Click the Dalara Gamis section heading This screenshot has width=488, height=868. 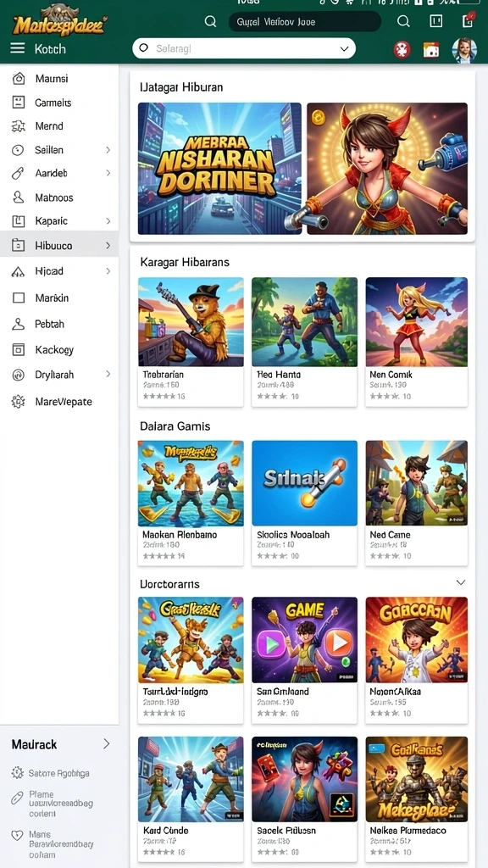click(x=175, y=426)
